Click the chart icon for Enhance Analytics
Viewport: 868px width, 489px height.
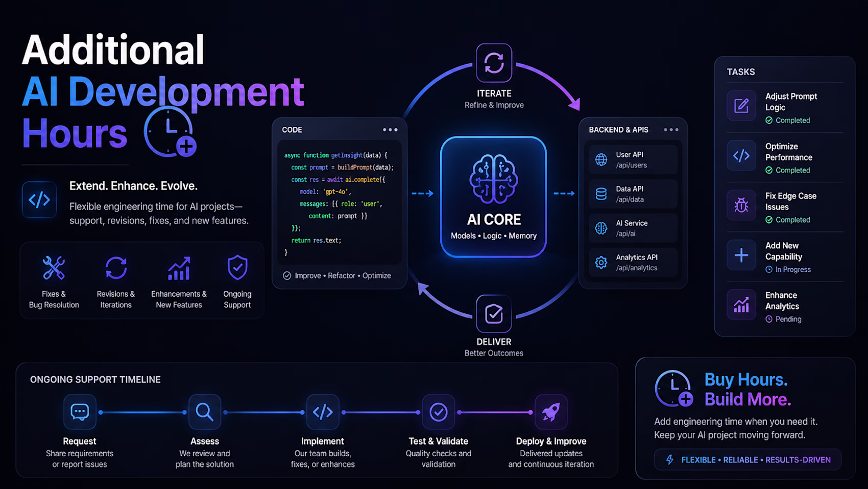[741, 305]
